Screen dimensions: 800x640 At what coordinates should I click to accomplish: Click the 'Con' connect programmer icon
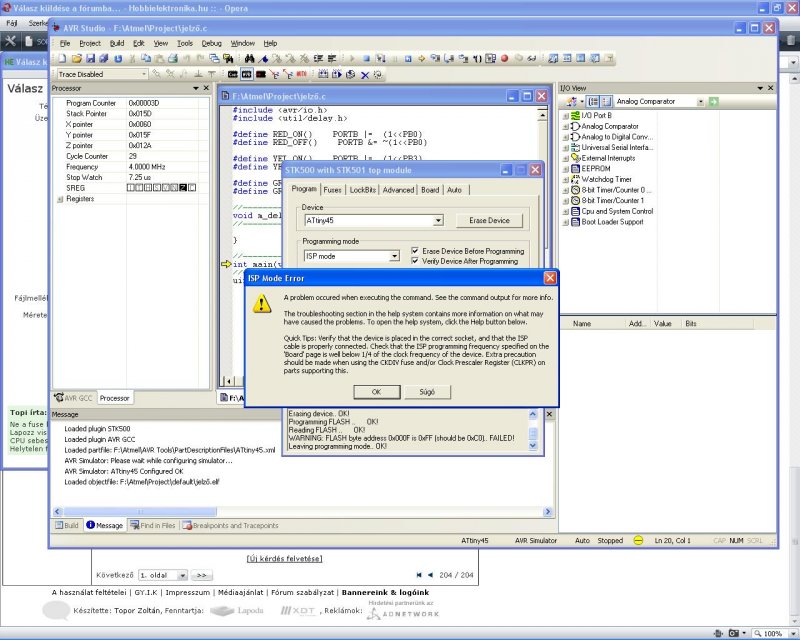[233, 75]
